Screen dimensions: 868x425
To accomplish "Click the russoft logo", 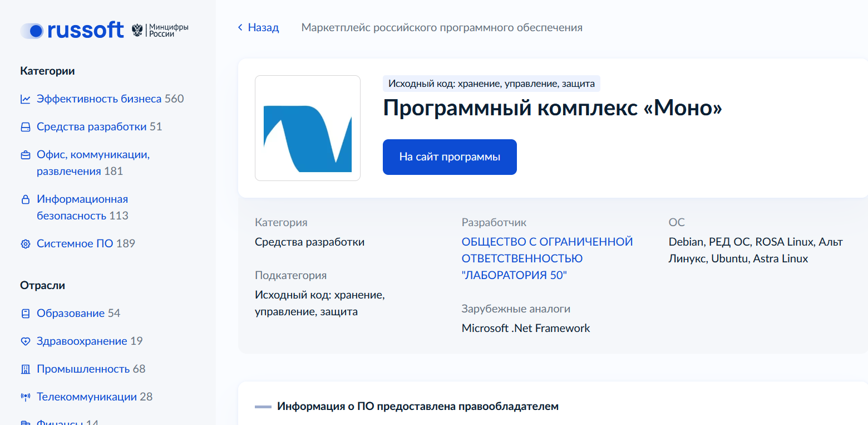I will tap(72, 30).
